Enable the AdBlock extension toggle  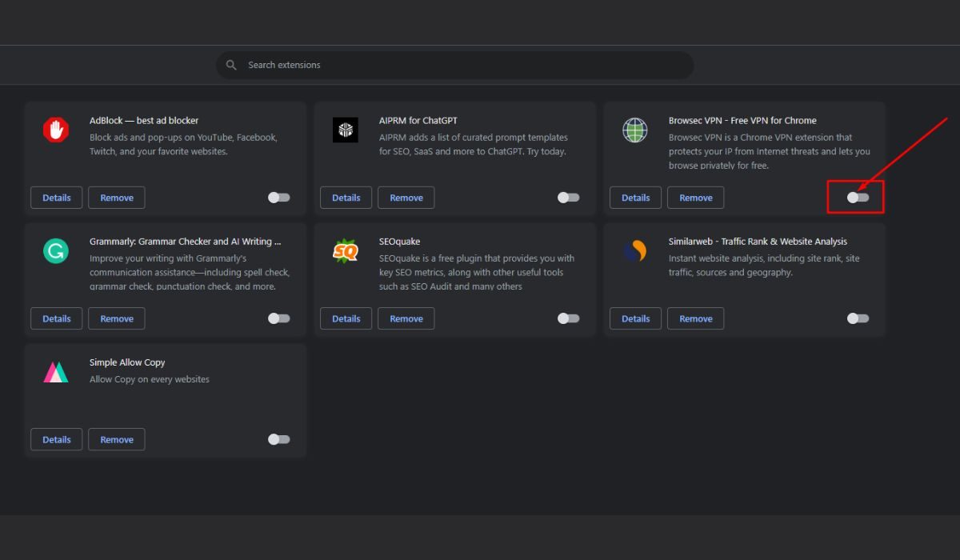279,198
